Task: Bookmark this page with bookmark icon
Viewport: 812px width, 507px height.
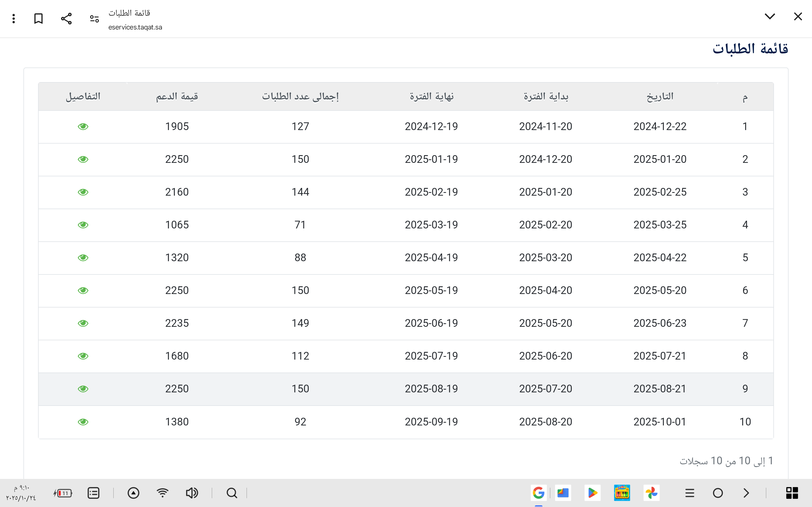Action: [x=39, y=18]
